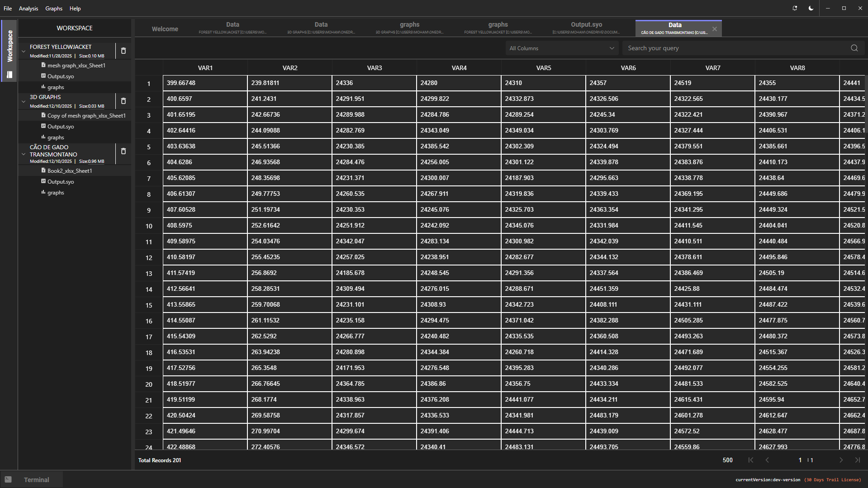Open Book2_xlsx_Sheet1 data file
The height and width of the screenshot is (488, 868).
(x=70, y=171)
